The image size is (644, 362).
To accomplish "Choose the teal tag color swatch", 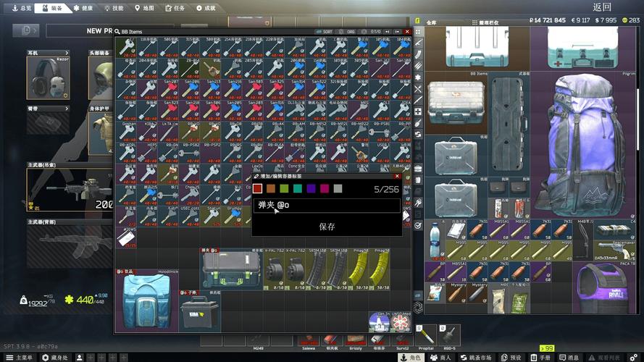I will coord(298,188).
